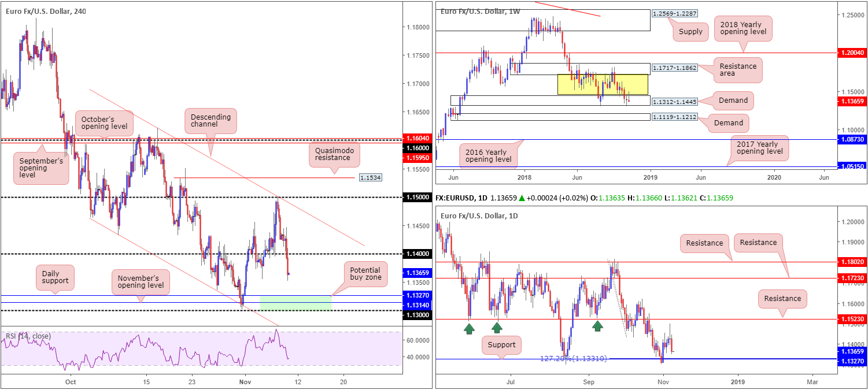
Task: Select the Resistance callout pointing to 1.15230
Action: click(x=782, y=299)
